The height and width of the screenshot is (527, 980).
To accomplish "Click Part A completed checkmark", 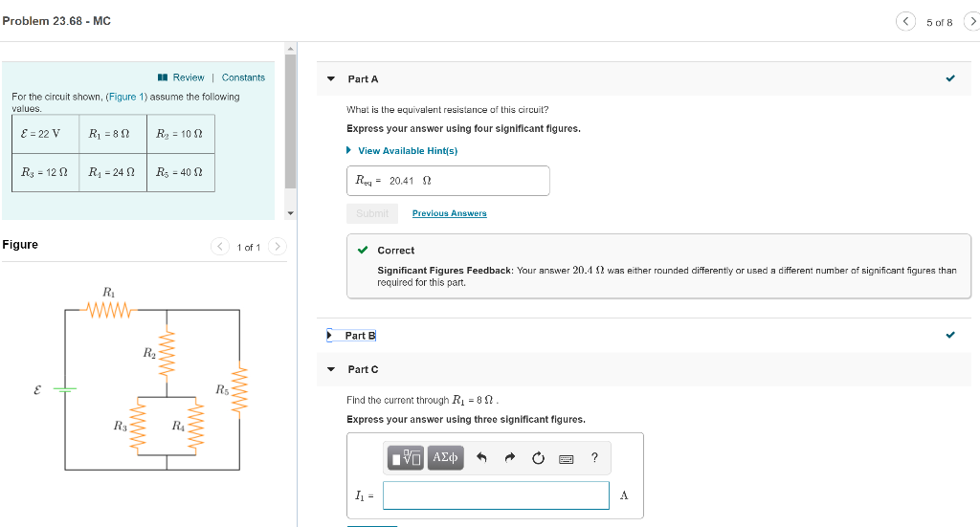I will pyautogui.click(x=950, y=78).
